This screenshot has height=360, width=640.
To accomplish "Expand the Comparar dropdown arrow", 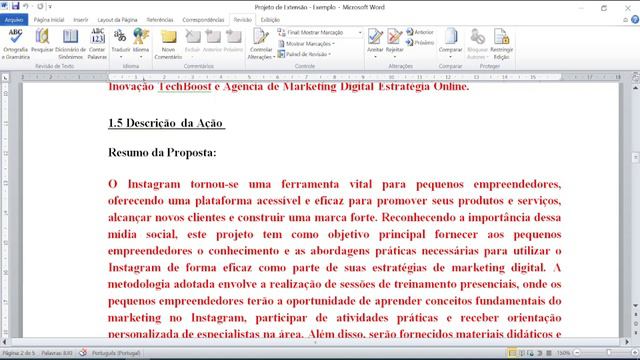I will [x=451, y=57].
